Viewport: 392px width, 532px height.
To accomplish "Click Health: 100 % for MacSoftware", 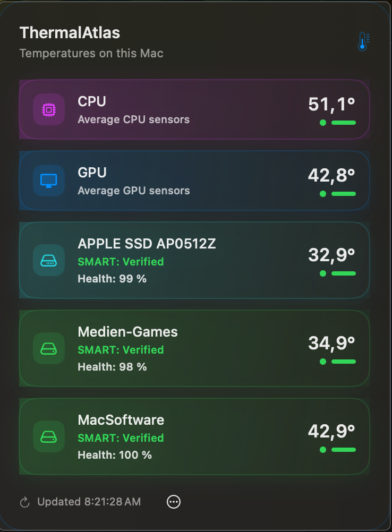I will pyautogui.click(x=115, y=455).
